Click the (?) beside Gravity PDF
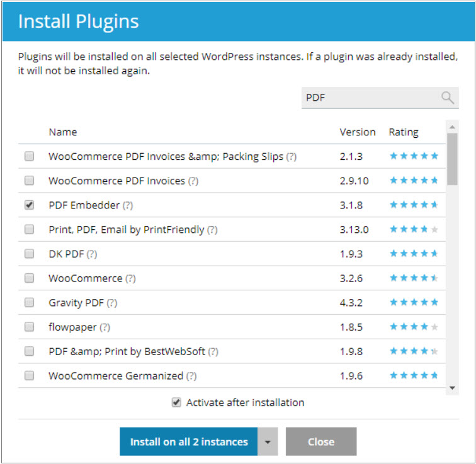This screenshot has width=476, height=464. (x=112, y=303)
